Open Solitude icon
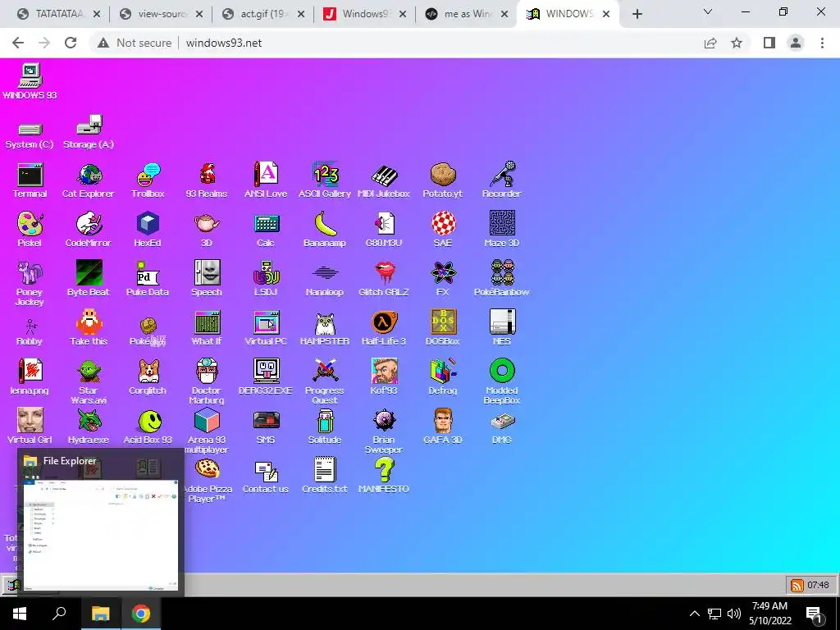The width and height of the screenshot is (840, 630). pyautogui.click(x=325, y=427)
